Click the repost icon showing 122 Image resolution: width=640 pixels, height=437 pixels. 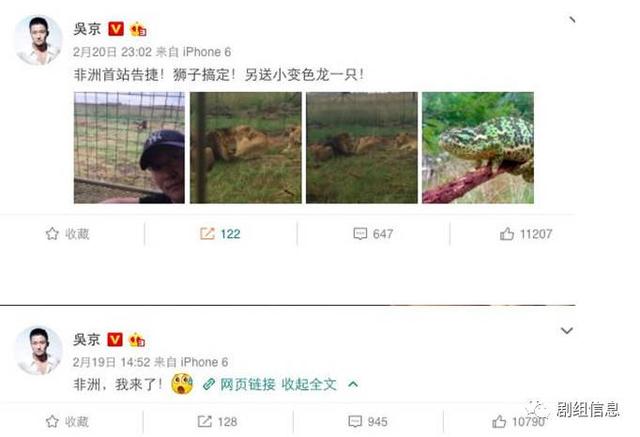click(207, 234)
